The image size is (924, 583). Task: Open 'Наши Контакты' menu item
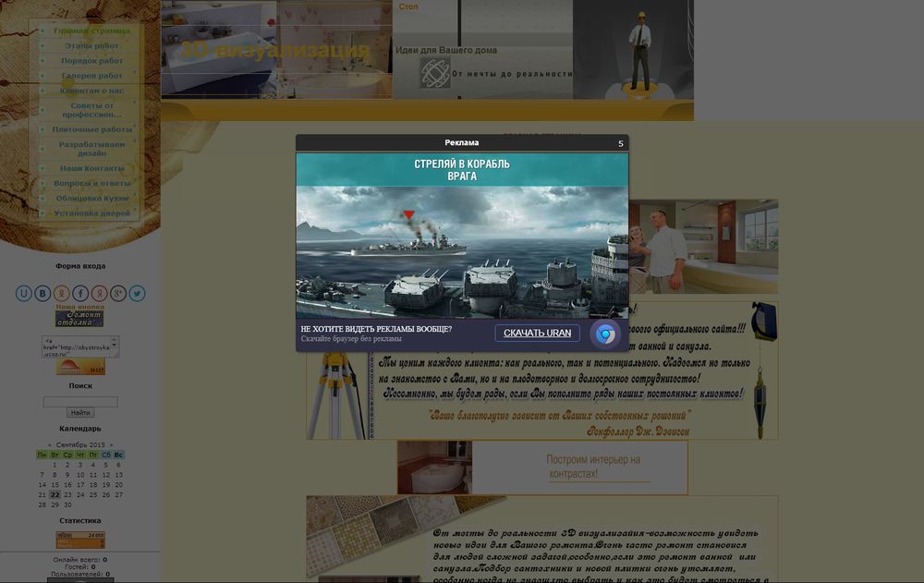point(91,168)
